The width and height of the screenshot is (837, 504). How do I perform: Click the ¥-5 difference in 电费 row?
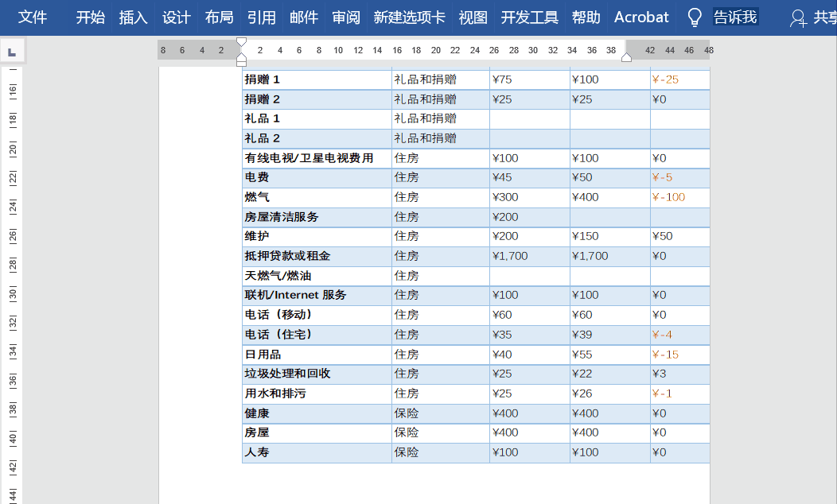tap(662, 177)
